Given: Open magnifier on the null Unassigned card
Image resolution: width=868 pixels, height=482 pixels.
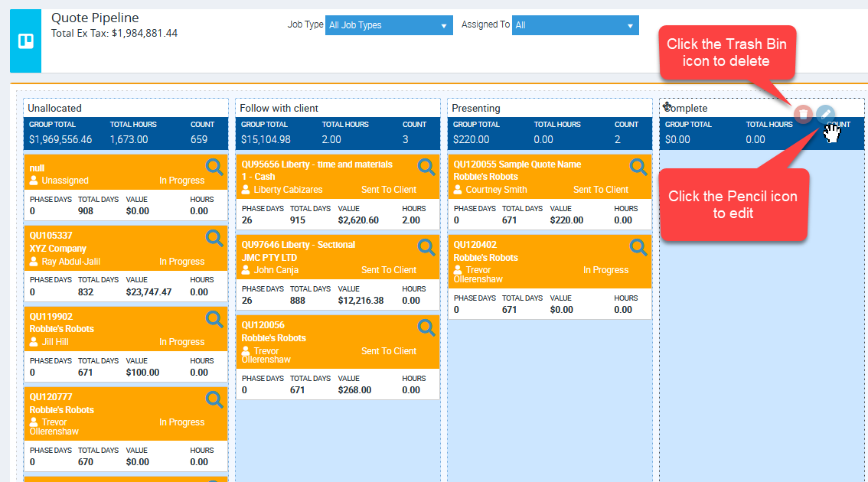Looking at the screenshot, I should coord(214,166).
